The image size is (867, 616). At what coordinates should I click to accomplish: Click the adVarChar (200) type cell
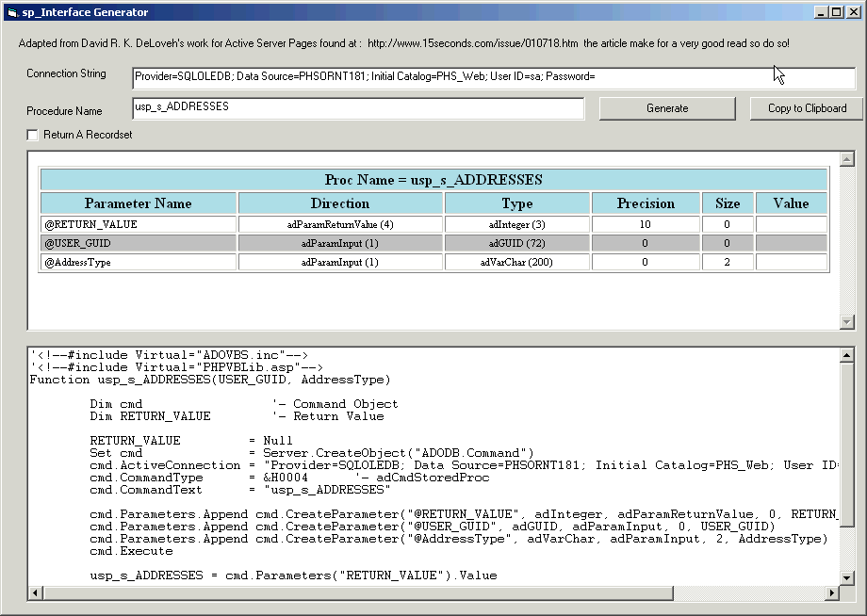(x=517, y=262)
